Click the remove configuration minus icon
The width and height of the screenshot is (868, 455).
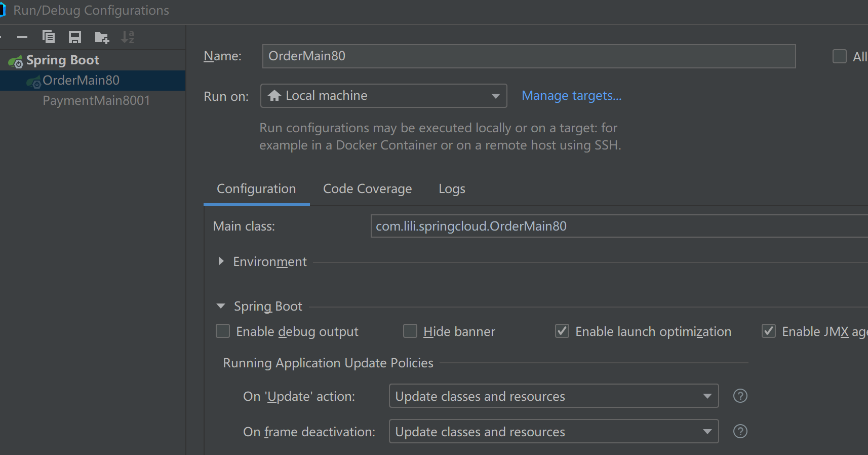(22, 37)
